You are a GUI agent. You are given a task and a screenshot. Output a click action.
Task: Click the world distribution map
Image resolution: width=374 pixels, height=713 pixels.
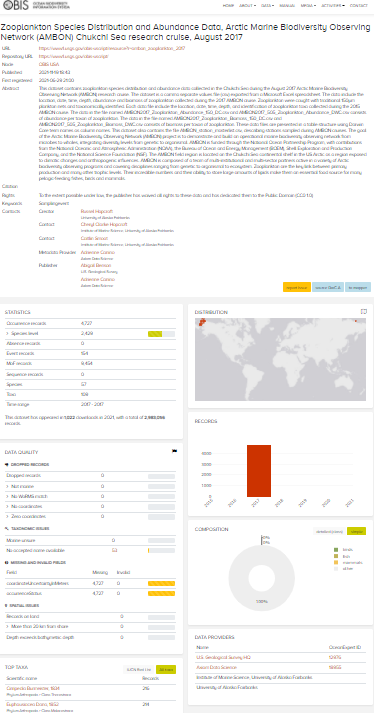point(281,359)
